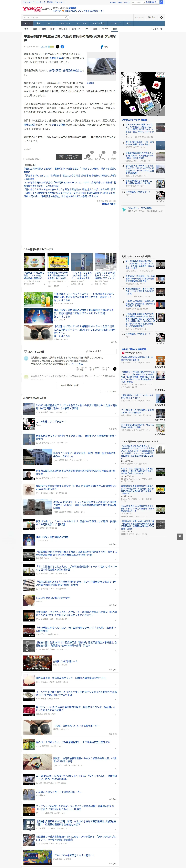Click the 共感した smiley reaction

click(x=81, y=369)
